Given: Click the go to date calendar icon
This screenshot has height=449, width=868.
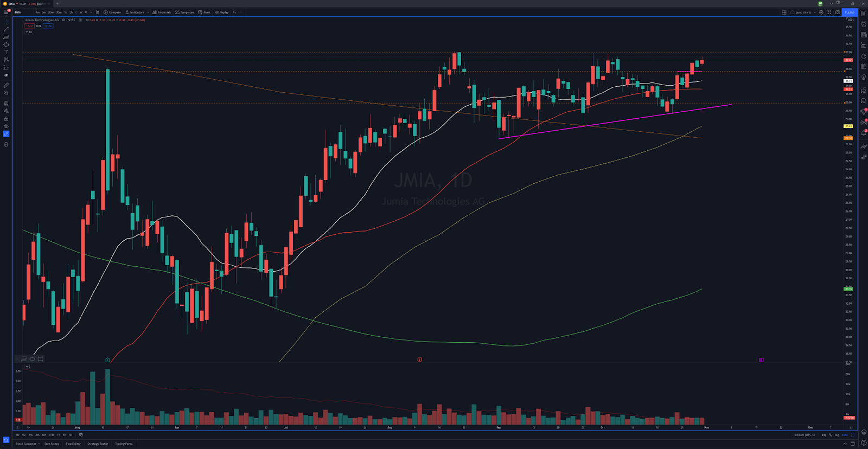Looking at the screenshot, I should click(81, 435).
